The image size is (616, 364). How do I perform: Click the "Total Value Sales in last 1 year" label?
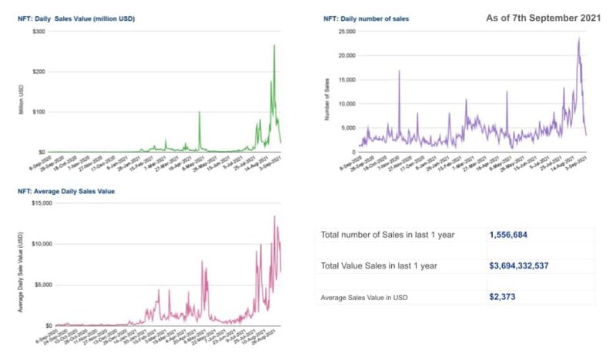(379, 265)
